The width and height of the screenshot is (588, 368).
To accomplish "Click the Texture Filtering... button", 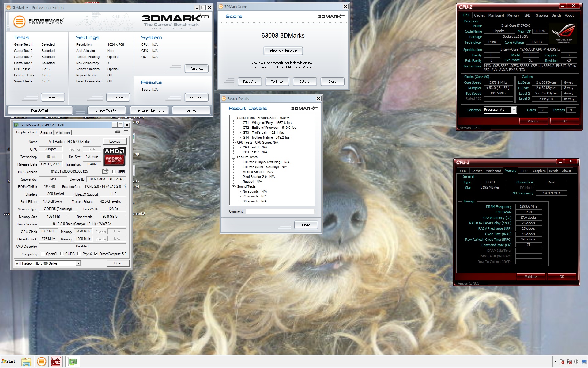I will tap(150, 110).
